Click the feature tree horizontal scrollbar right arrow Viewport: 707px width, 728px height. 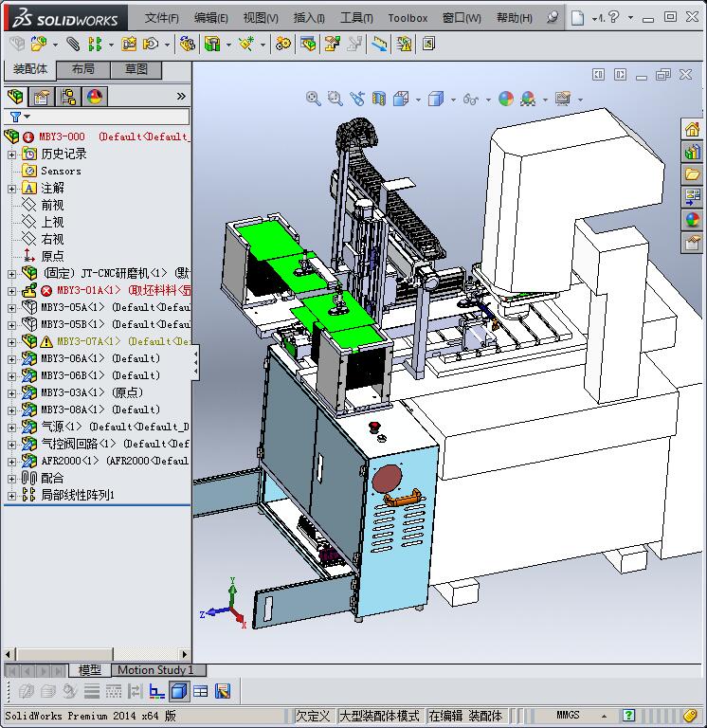tap(185, 654)
